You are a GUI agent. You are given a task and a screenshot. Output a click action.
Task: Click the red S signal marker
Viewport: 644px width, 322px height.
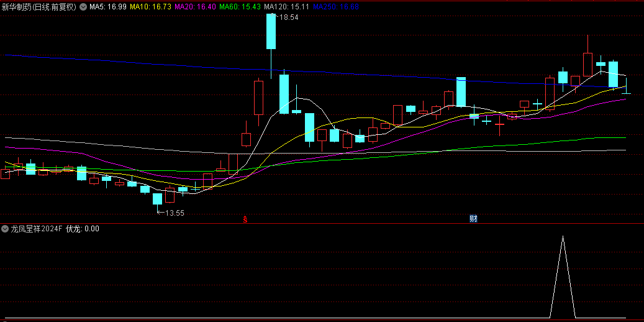tap(245, 219)
